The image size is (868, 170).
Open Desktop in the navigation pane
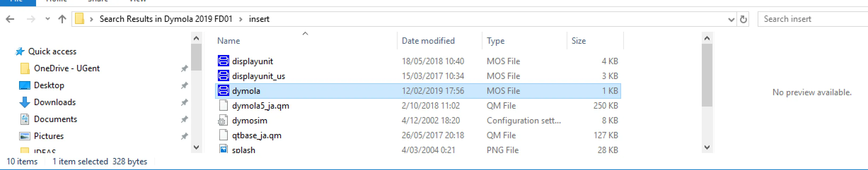(49, 85)
